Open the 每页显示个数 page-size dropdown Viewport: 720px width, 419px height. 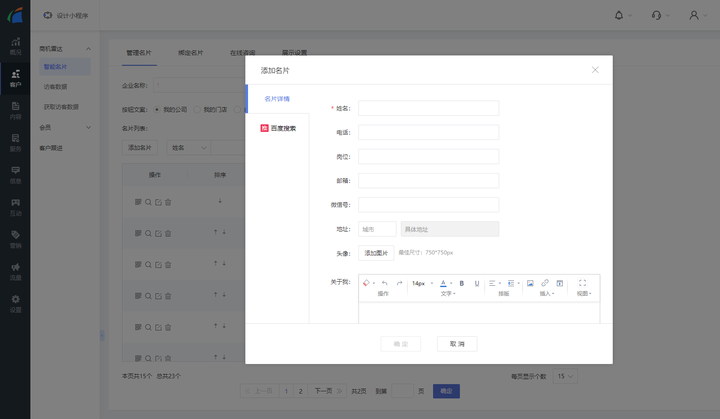tap(565, 376)
